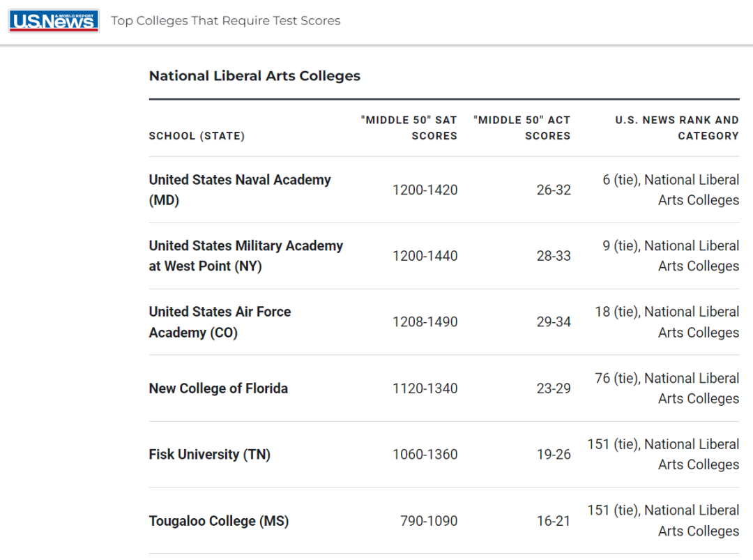
Task: Open United States Military Academy at West Point link
Action: click(246, 255)
